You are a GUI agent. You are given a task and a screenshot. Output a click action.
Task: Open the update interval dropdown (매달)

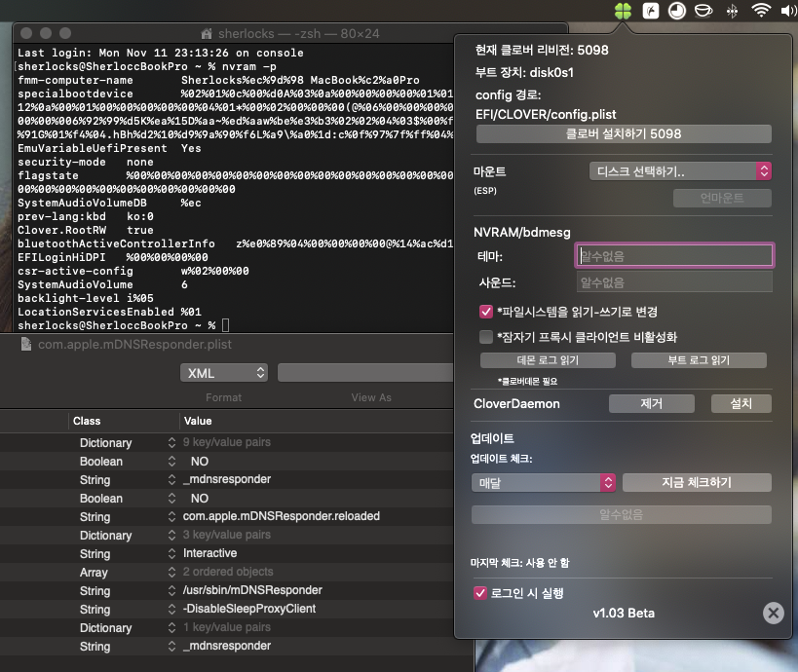point(544,482)
